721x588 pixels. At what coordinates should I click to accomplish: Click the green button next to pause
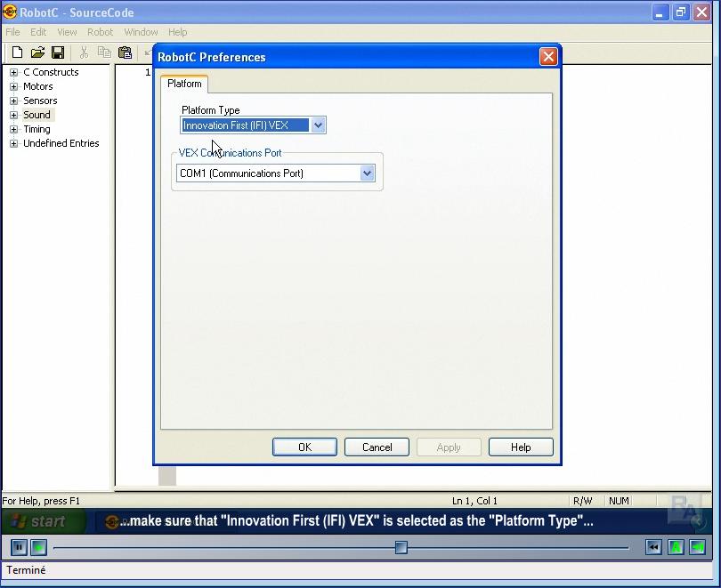pyautogui.click(x=38, y=547)
